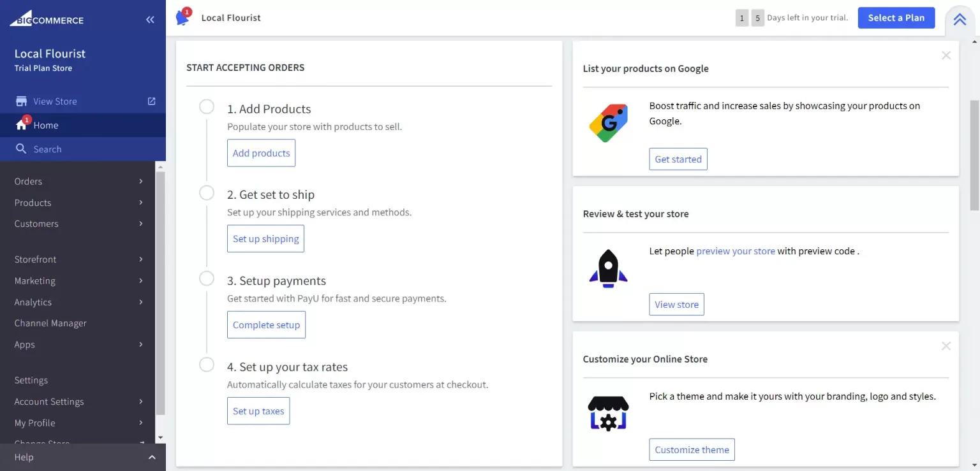Click the Google Shopping icon
This screenshot has width=980, height=471.
point(607,122)
